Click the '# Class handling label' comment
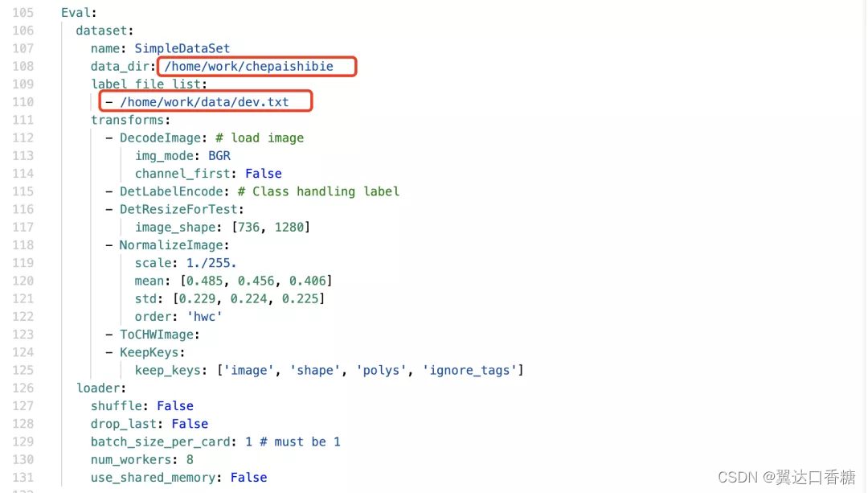868x493 pixels. point(318,191)
